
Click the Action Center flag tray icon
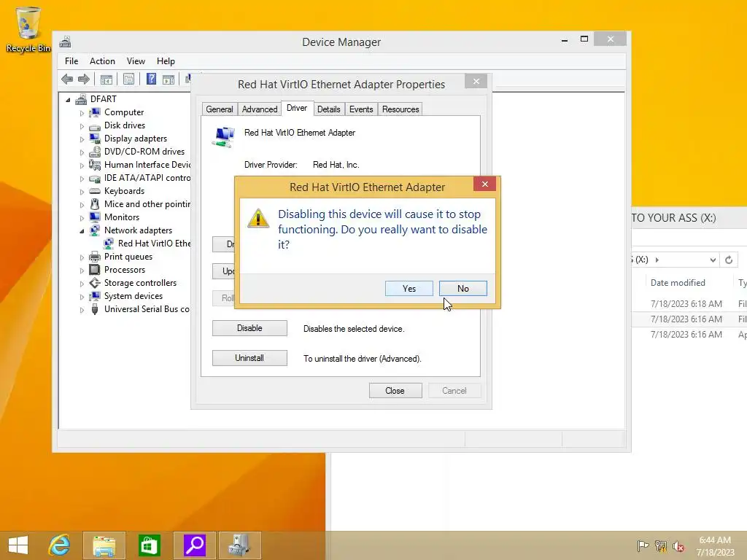coord(642,546)
